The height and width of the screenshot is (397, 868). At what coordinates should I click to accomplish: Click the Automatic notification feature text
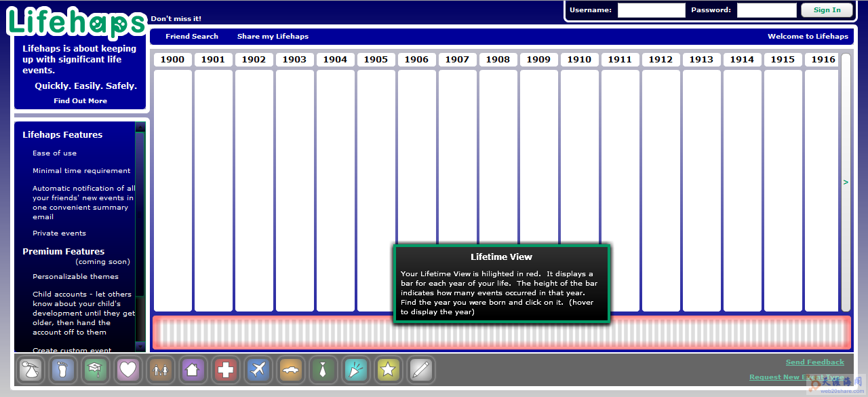coord(84,203)
